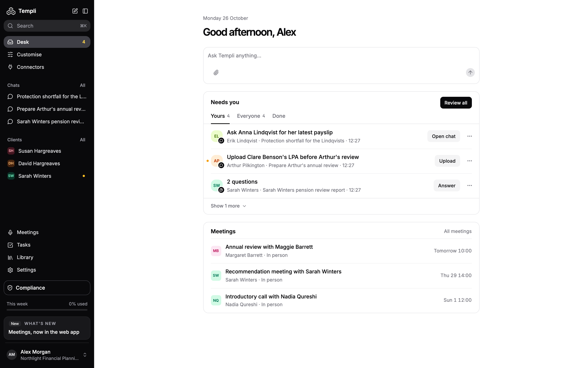588x368 pixels.
Task: Click the Review all button
Action: [456, 103]
